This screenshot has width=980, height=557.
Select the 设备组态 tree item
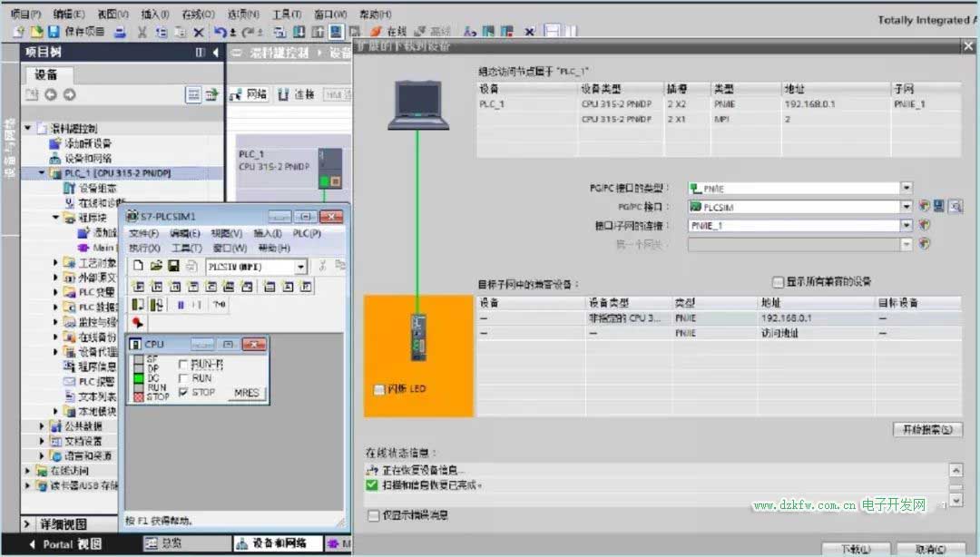click(x=90, y=188)
